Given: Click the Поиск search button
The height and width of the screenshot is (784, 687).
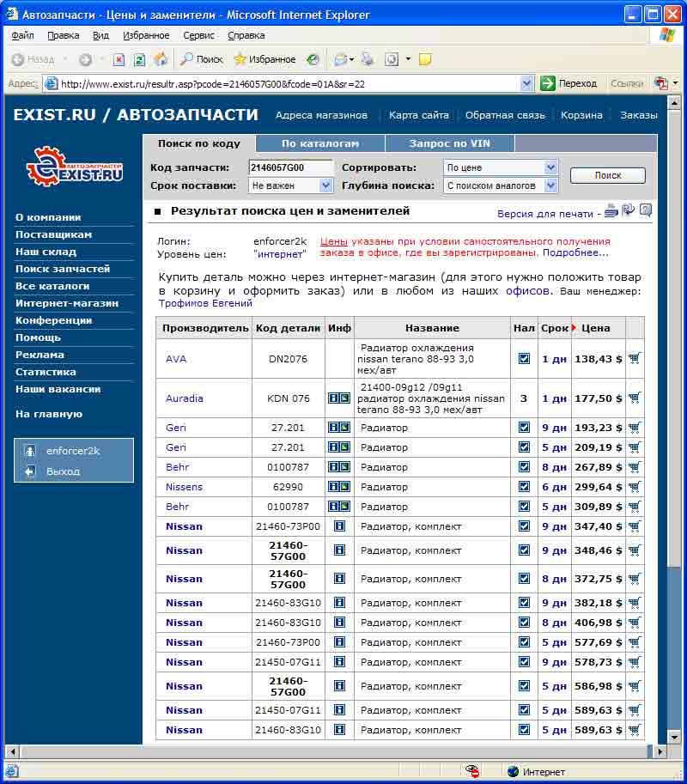Looking at the screenshot, I should (607, 175).
